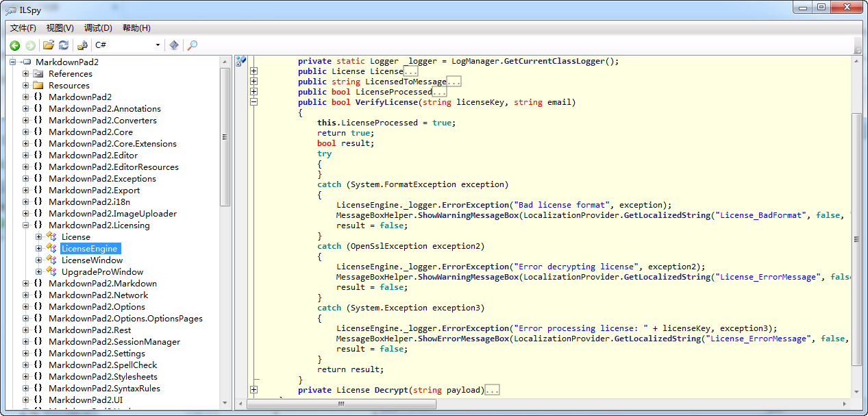868x416 pixels.
Task: Select the MarkdownPad2.UI namespace
Action: [86, 400]
